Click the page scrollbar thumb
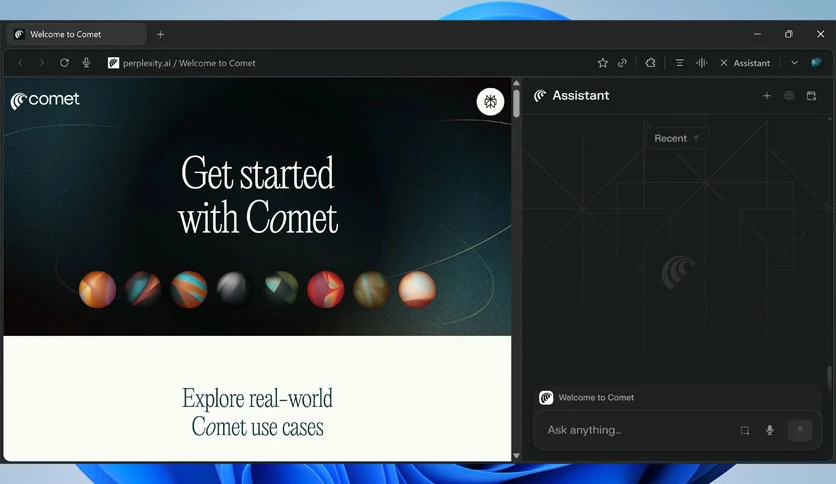Viewport: 836px width, 484px height. coord(516,103)
